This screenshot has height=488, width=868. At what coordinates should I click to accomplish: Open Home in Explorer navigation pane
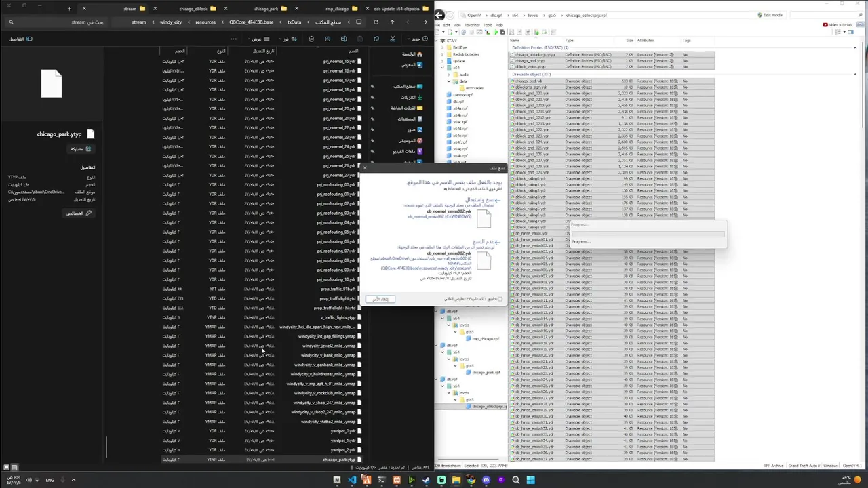(x=412, y=54)
